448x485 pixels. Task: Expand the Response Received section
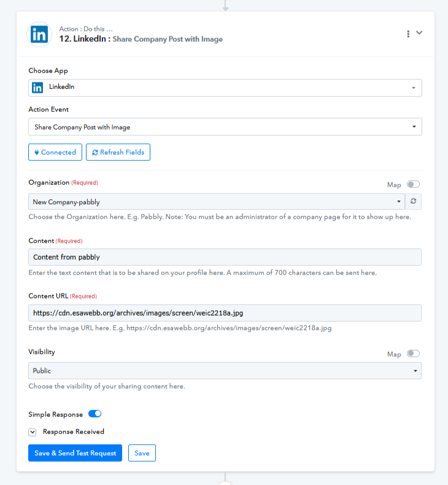(33, 432)
